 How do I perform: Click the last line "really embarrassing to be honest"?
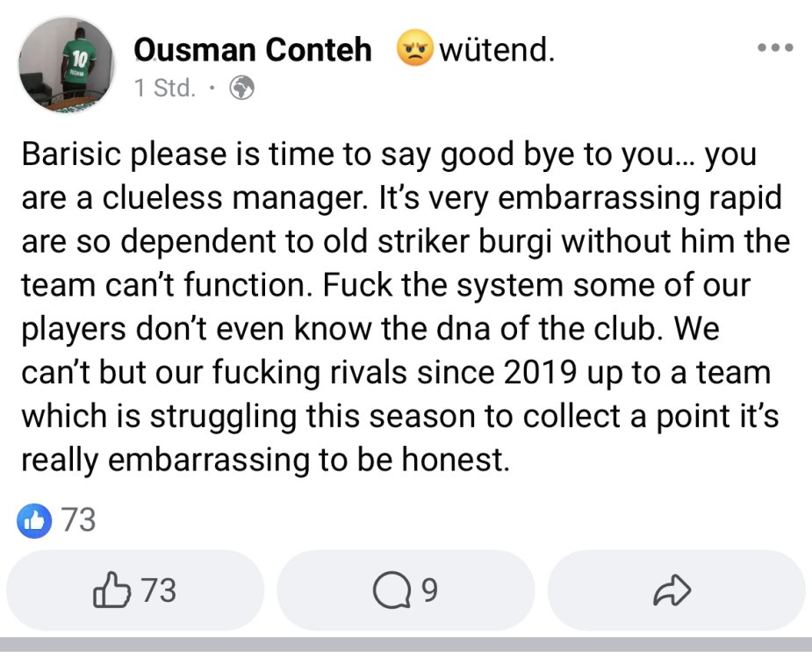(263, 461)
